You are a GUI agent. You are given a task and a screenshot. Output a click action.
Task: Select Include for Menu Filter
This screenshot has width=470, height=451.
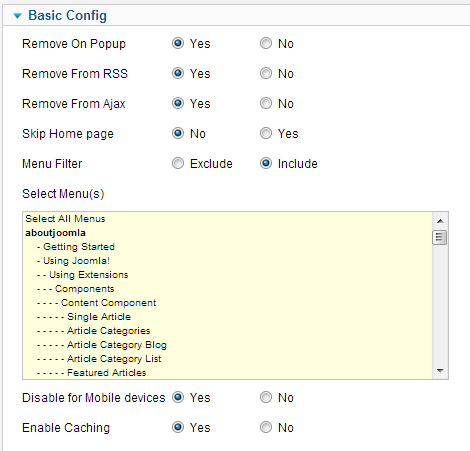266,163
